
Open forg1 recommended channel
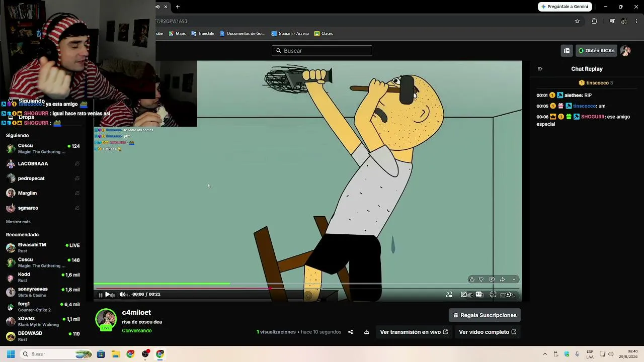click(43, 307)
